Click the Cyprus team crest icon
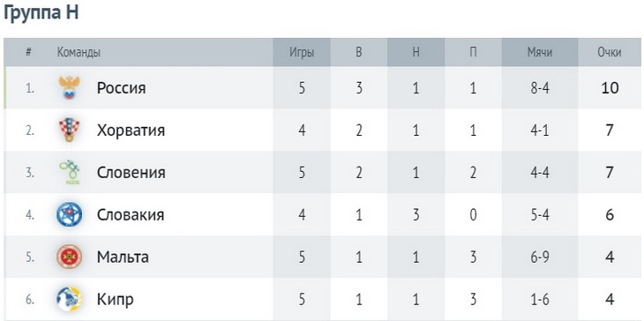This screenshot has width=644, height=321. point(70,299)
